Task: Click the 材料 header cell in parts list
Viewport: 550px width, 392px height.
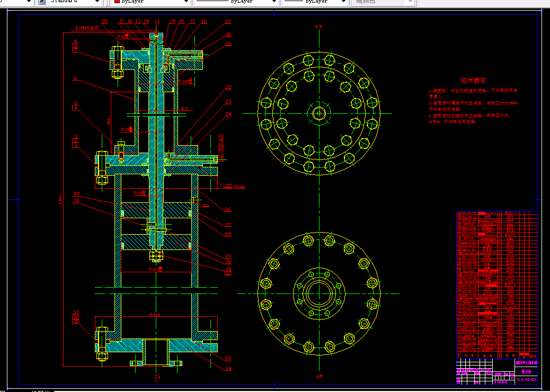Action: [x=510, y=355]
